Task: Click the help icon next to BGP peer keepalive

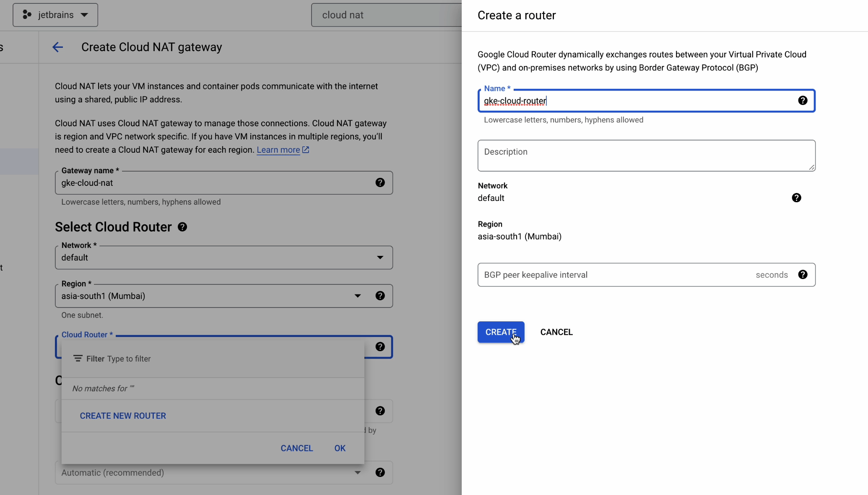Action: click(x=803, y=274)
